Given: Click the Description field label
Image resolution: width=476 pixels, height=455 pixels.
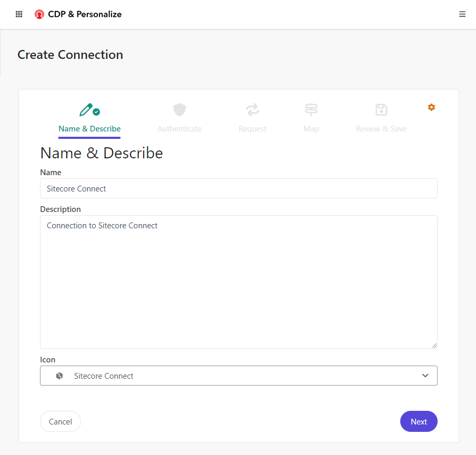Looking at the screenshot, I should pos(60,209).
